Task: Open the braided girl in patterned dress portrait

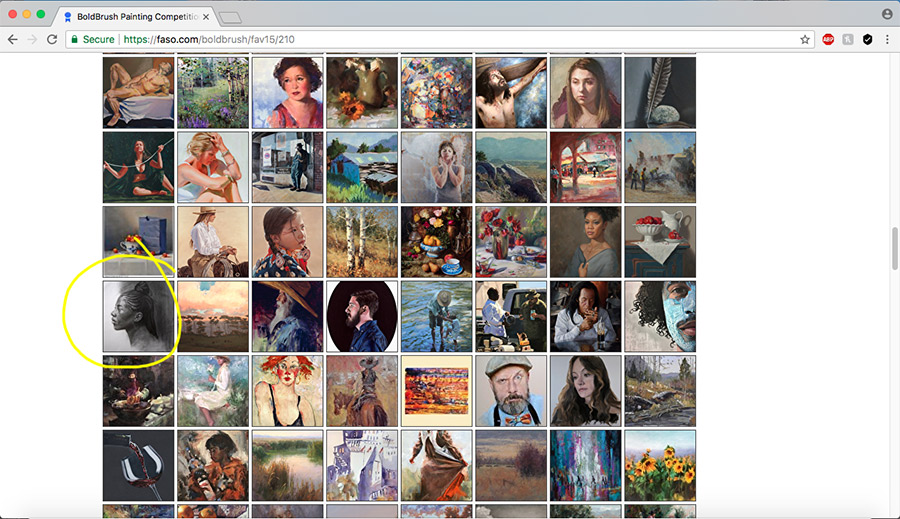Action: (288, 242)
